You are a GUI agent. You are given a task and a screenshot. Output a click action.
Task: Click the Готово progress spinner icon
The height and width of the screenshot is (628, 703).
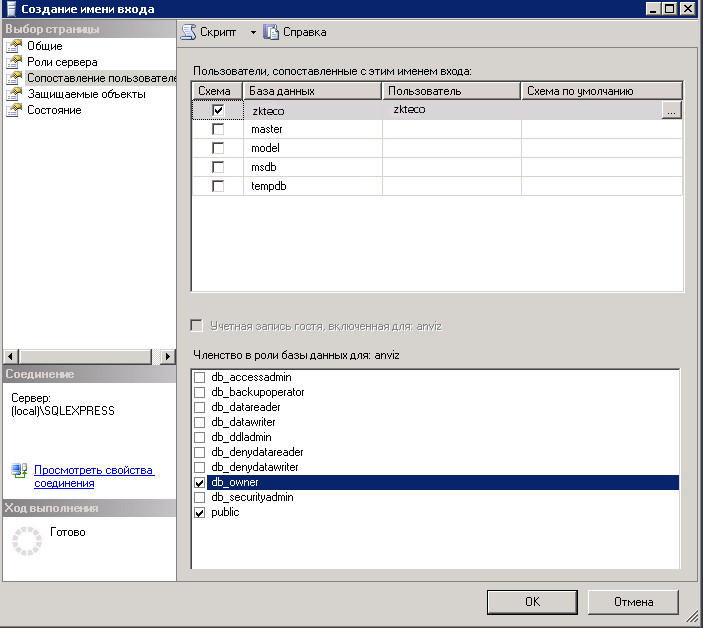coord(27,541)
